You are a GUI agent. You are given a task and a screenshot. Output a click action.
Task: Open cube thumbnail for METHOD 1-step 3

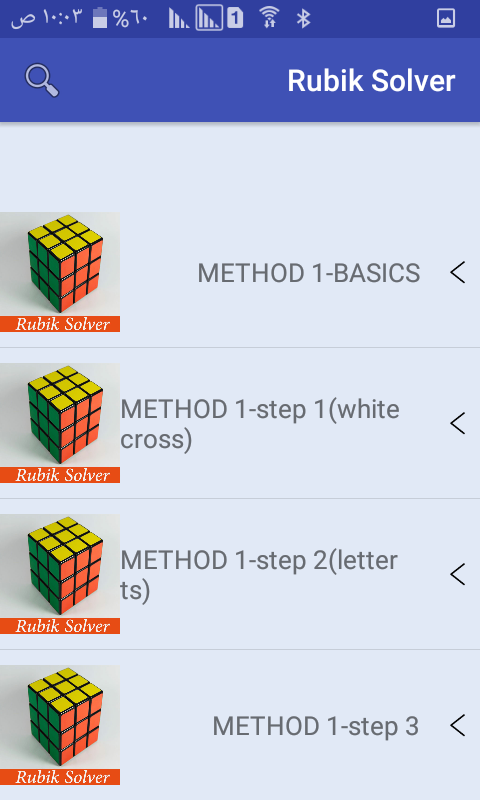coord(60,725)
